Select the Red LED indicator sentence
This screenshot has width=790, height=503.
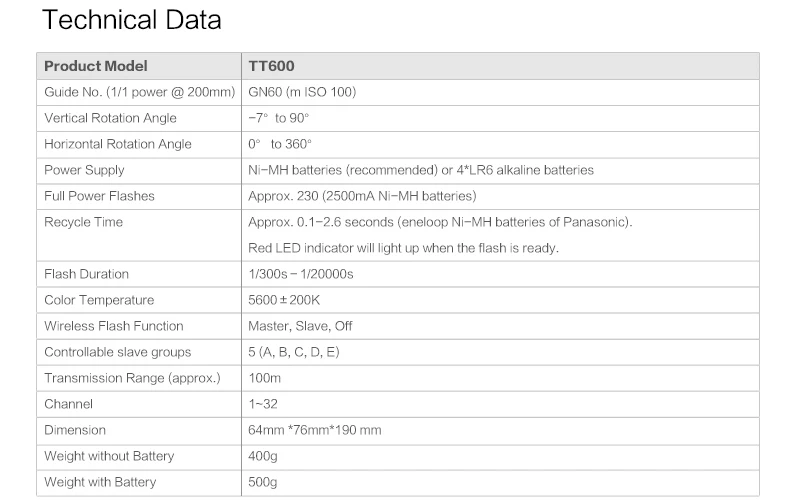[404, 248]
